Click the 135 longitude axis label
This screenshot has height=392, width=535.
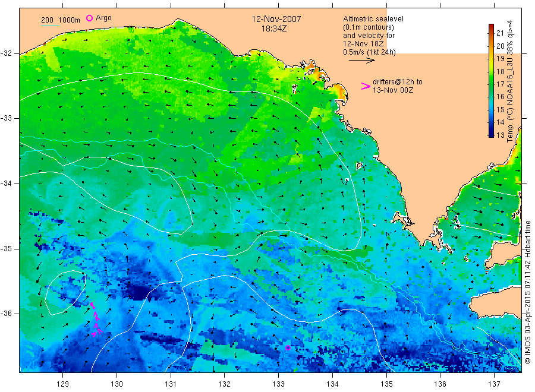tap(386, 384)
